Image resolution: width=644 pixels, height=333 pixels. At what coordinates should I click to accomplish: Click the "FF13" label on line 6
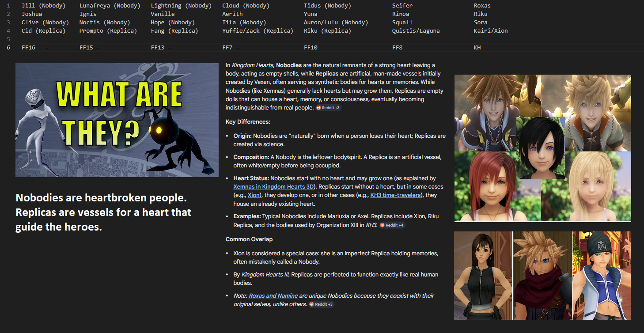tap(158, 48)
